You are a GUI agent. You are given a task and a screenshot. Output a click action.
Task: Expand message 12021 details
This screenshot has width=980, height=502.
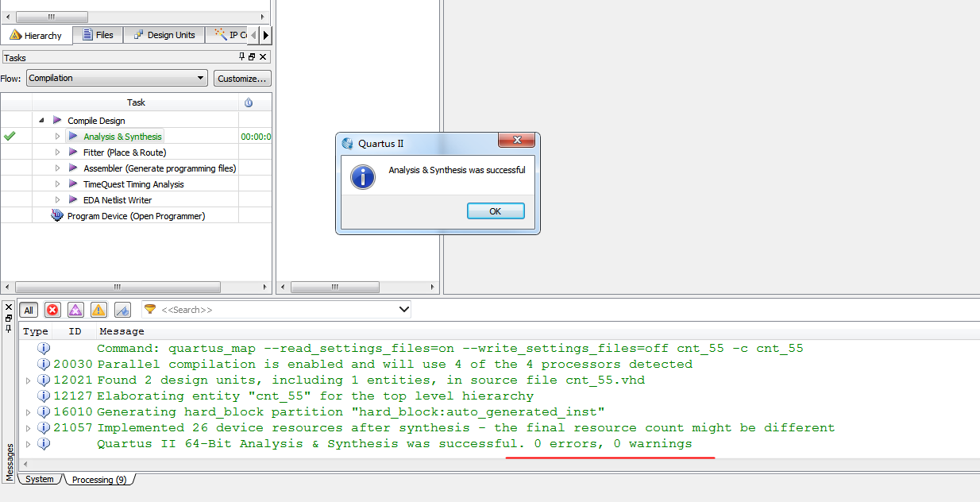click(x=29, y=380)
